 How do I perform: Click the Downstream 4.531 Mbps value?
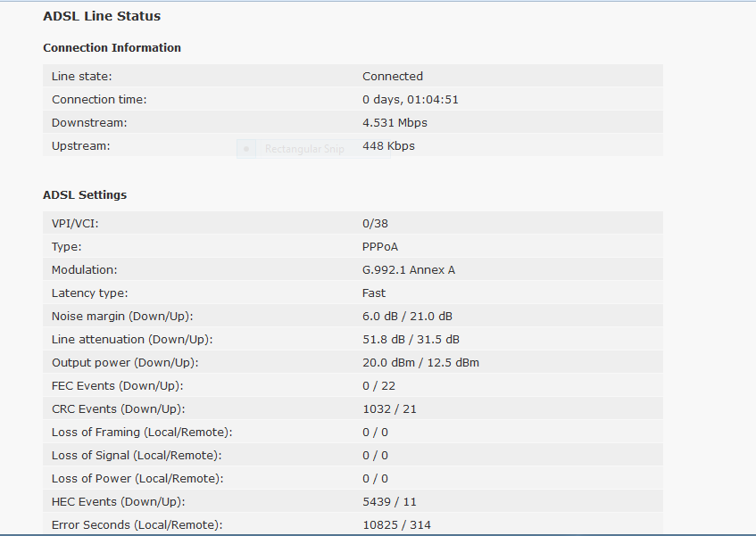pos(395,122)
